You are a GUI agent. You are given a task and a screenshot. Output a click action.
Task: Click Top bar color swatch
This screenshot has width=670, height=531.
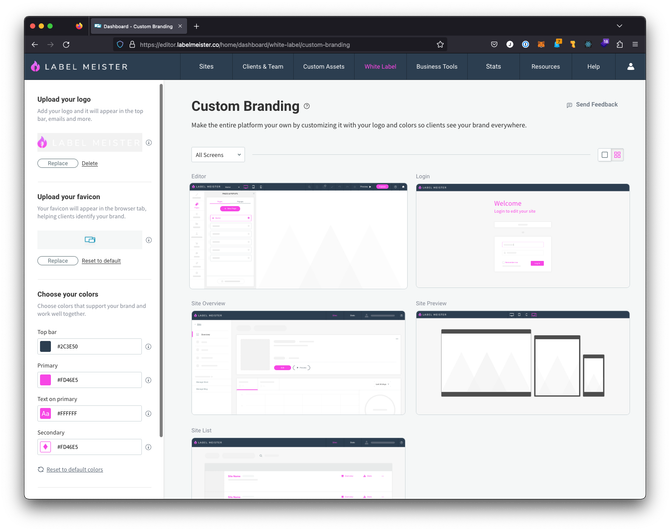(45, 346)
